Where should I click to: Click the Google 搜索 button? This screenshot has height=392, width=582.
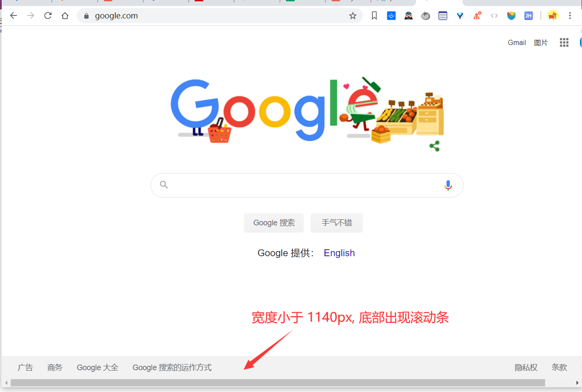click(x=274, y=223)
